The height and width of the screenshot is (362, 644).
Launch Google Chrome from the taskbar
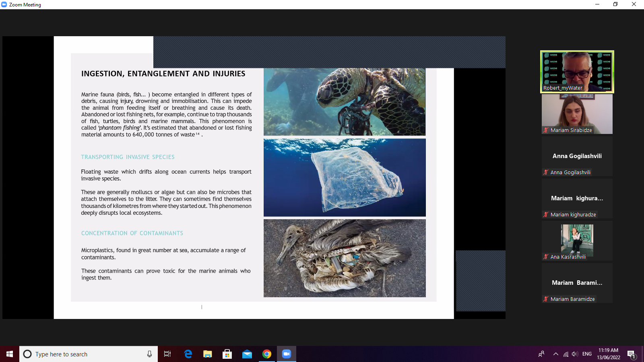coord(266,354)
